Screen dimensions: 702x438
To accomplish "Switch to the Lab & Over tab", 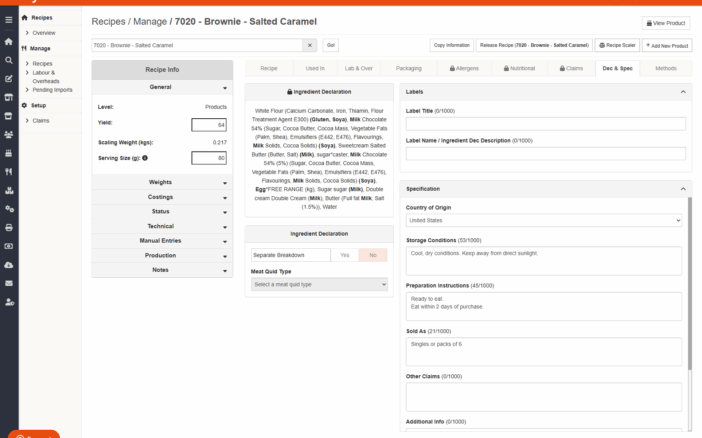I will 359,69.
